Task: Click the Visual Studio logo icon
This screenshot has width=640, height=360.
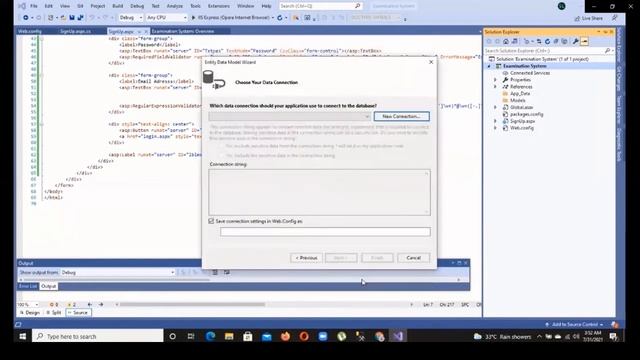Action: pyautogui.click(x=22, y=6)
